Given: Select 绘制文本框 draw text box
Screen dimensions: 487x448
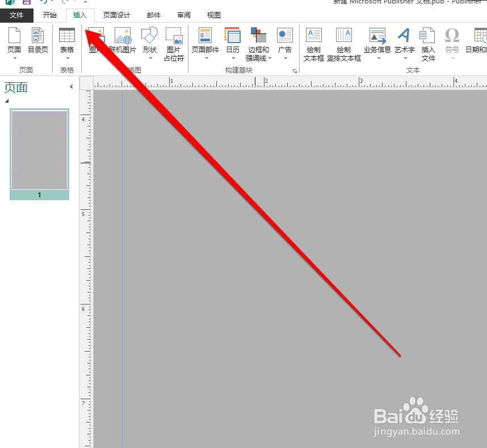Looking at the screenshot, I should (314, 44).
